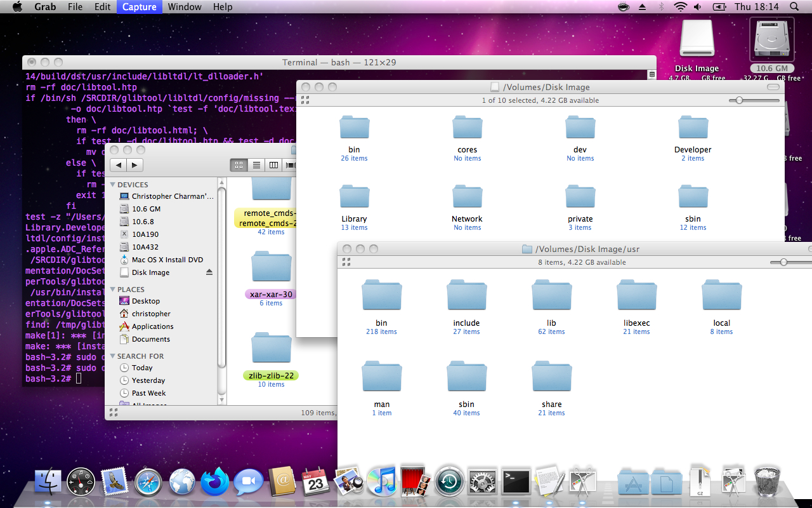The image size is (812, 508).
Task: Click the Finder back arrow button
Action: tap(119, 165)
